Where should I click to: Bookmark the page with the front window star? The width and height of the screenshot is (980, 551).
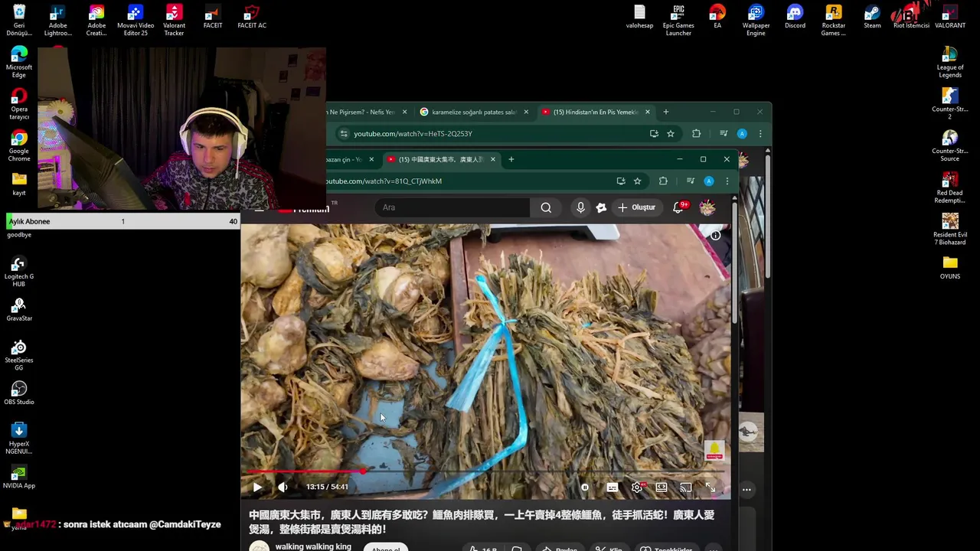[637, 181]
